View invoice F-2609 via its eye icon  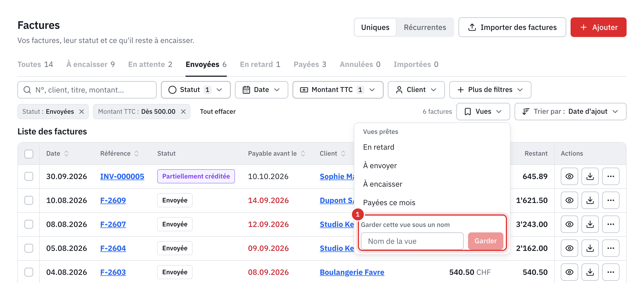(569, 200)
